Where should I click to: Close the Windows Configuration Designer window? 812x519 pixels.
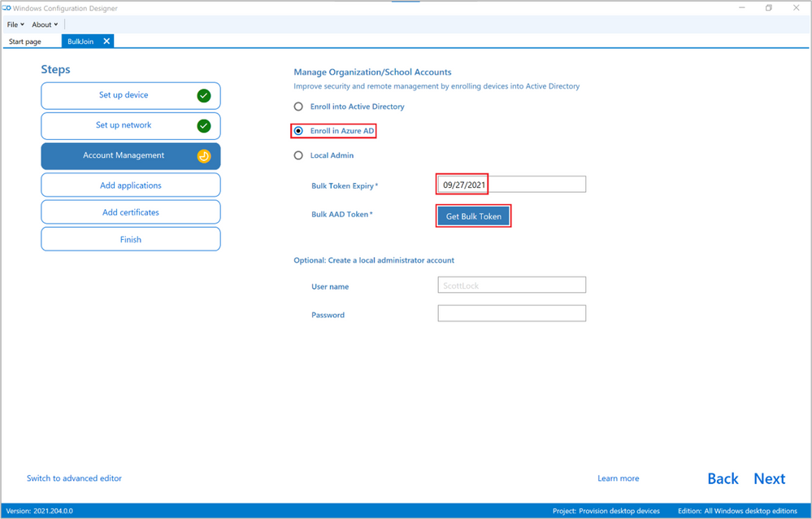pos(796,8)
